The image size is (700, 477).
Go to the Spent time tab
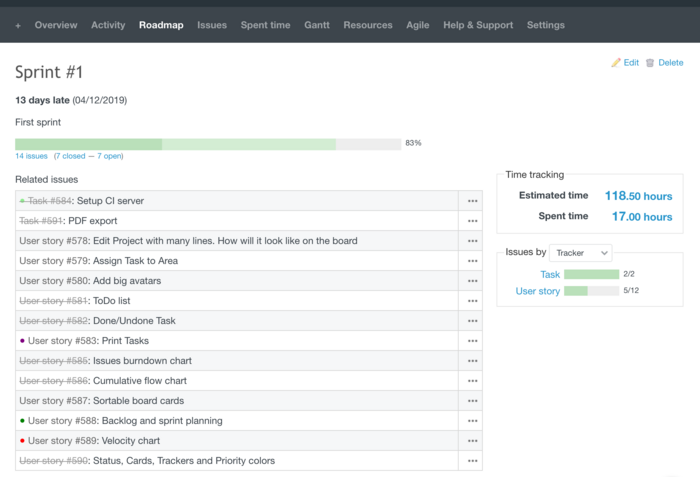[x=265, y=25]
